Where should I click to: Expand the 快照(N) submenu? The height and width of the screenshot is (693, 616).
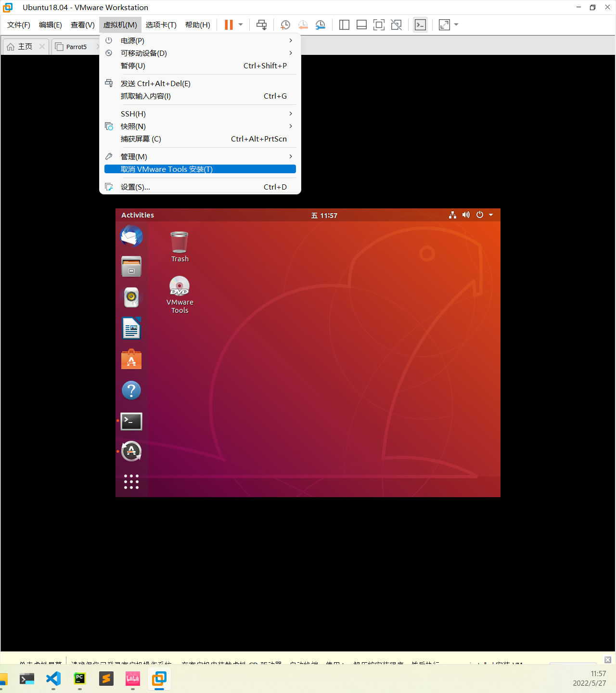(x=200, y=126)
